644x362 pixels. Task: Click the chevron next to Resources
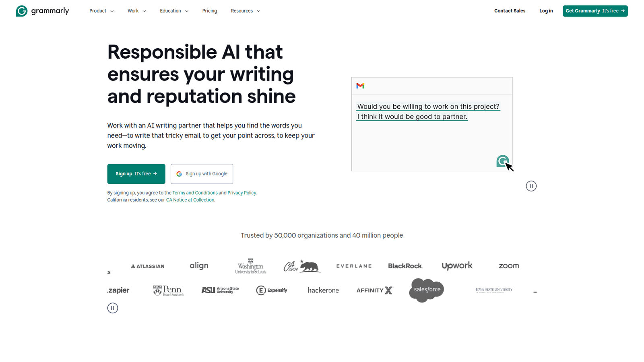click(x=258, y=11)
